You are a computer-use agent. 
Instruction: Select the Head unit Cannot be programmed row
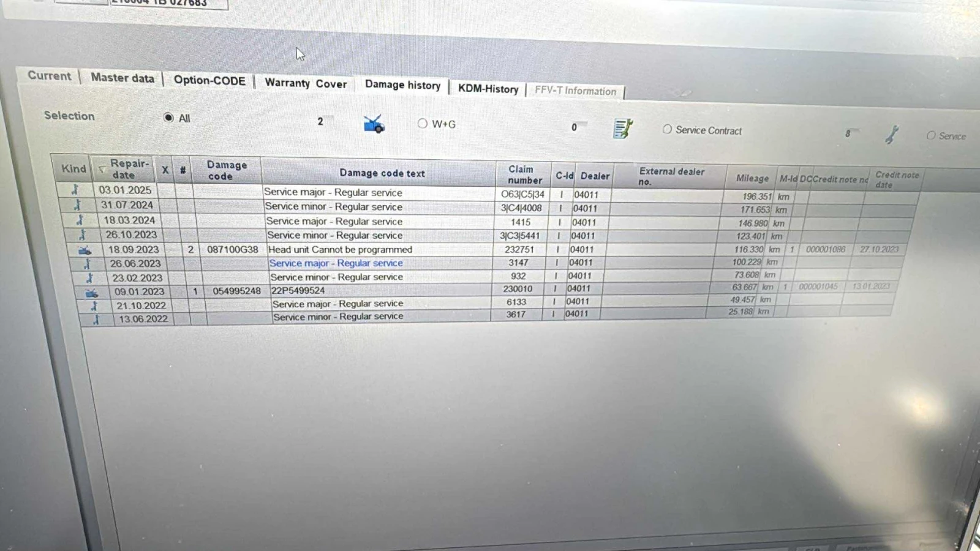pyautogui.click(x=340, y=250)
